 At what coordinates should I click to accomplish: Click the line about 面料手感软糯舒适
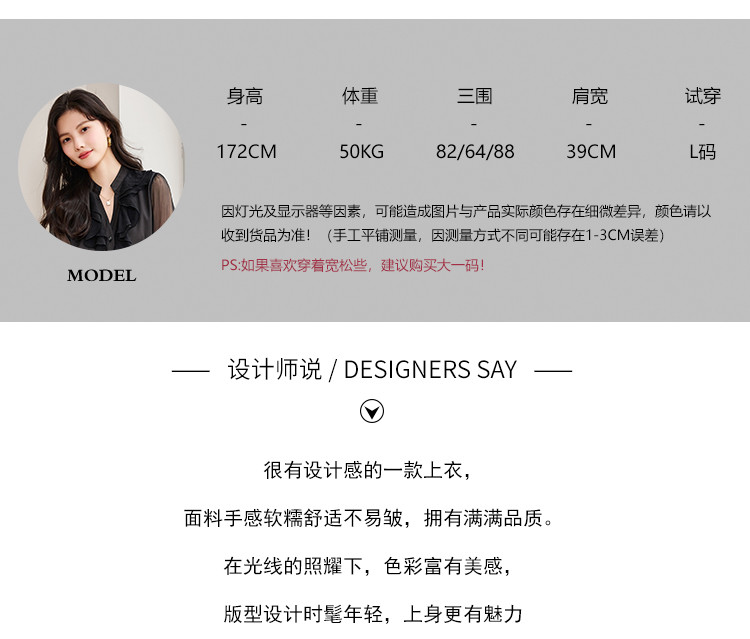click(x=369, y=518)
